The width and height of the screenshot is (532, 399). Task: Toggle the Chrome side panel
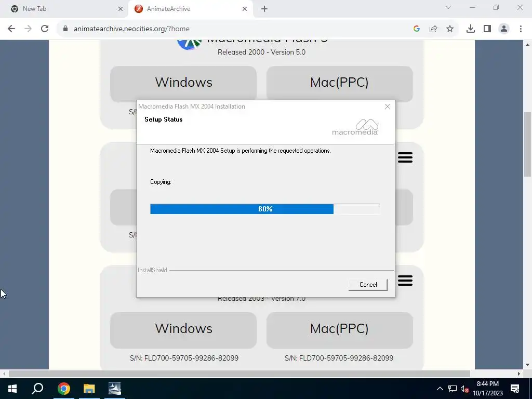487,29
